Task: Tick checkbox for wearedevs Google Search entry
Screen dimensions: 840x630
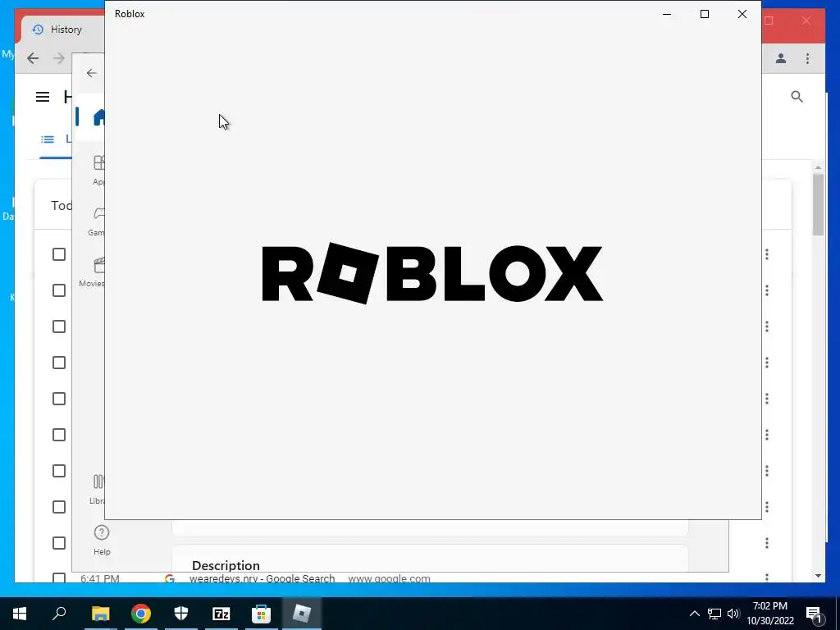Action: pyautogui.click(x=59, y=578)
